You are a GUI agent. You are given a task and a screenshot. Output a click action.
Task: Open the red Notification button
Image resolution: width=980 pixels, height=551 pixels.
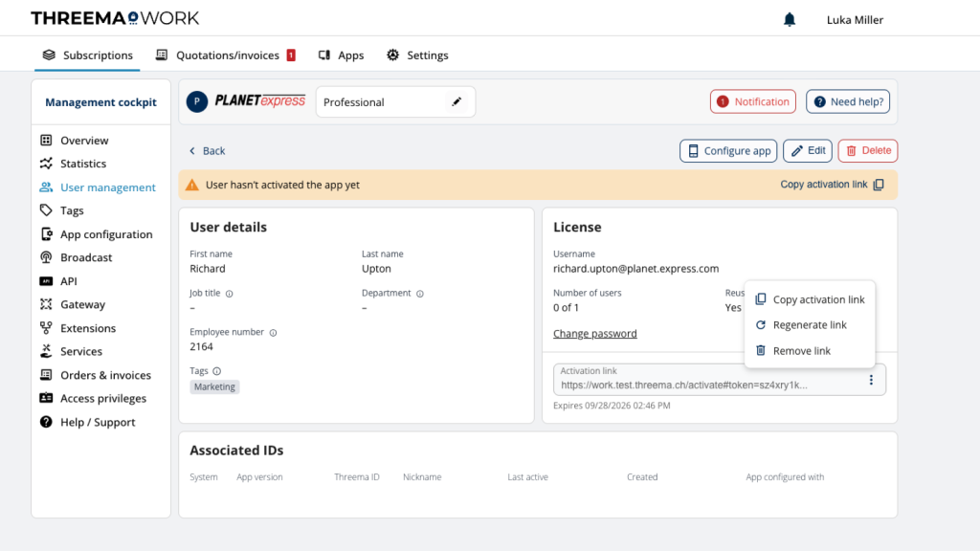point(752,101)
